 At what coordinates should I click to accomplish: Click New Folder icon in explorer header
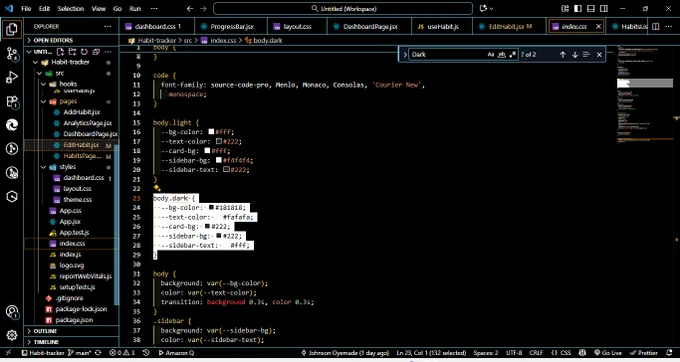[x=72, y=52]
